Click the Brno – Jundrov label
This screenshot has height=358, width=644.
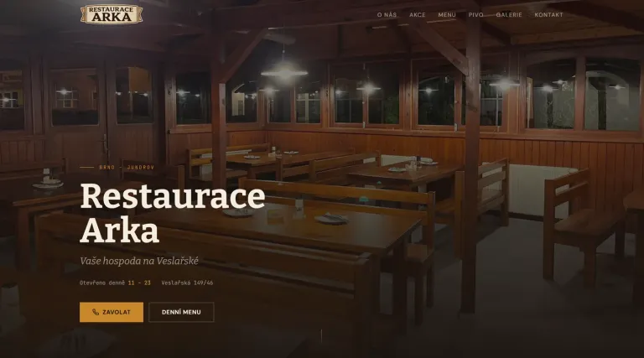pyautogui.click(x=127, y=168)
